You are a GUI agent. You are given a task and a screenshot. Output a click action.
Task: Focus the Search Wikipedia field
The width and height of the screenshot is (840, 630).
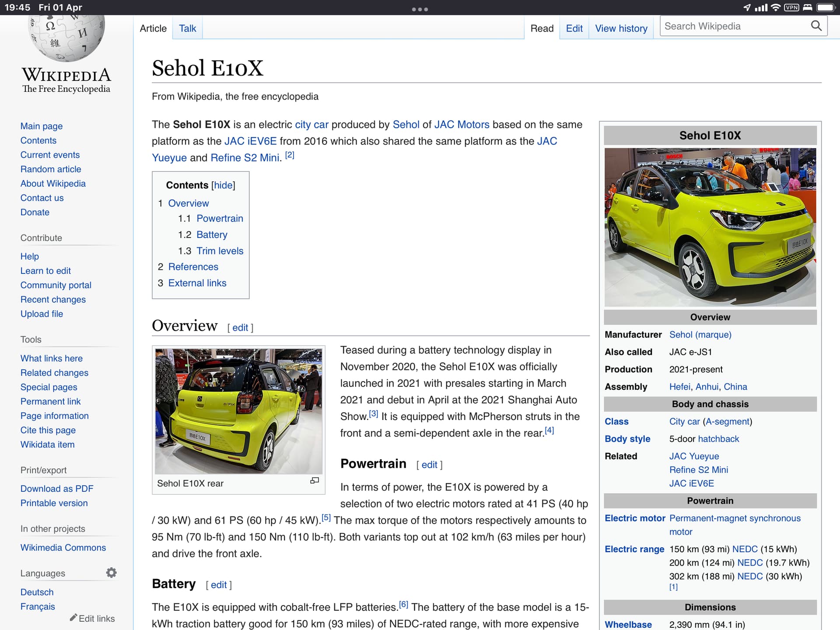click(735, 26)
